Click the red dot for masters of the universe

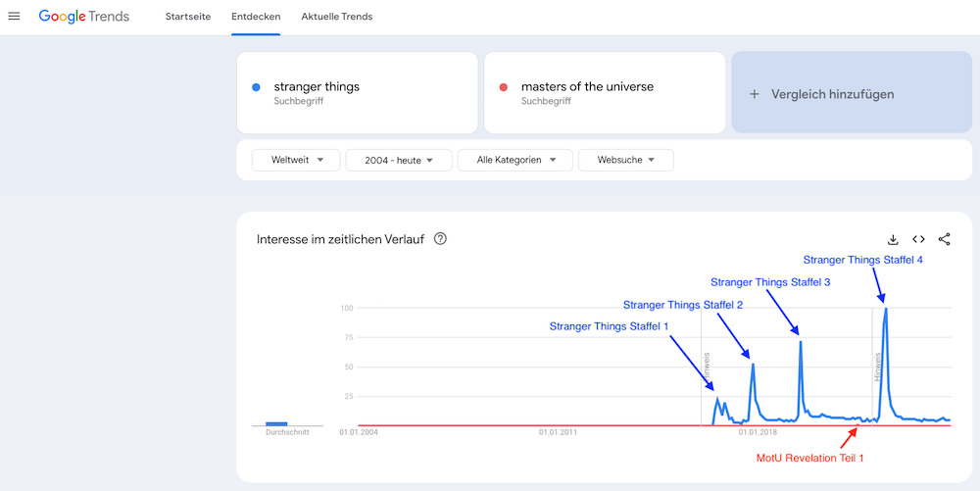pos(503,87)
